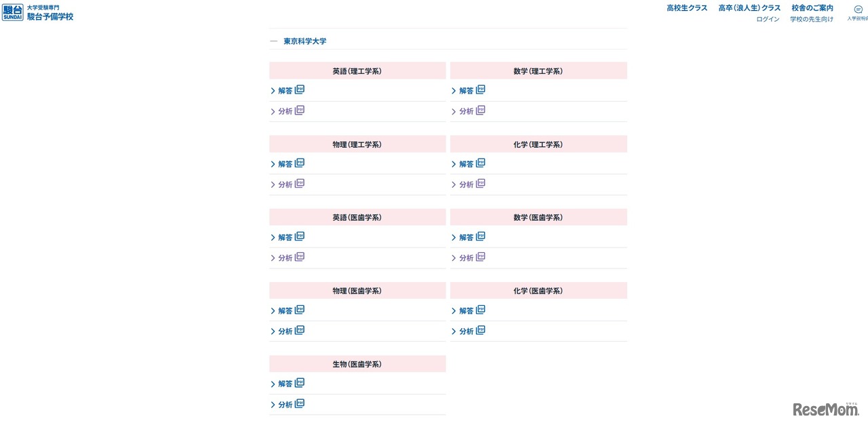
Task: Click the ログイン link
Action: (x=768, y=20)
